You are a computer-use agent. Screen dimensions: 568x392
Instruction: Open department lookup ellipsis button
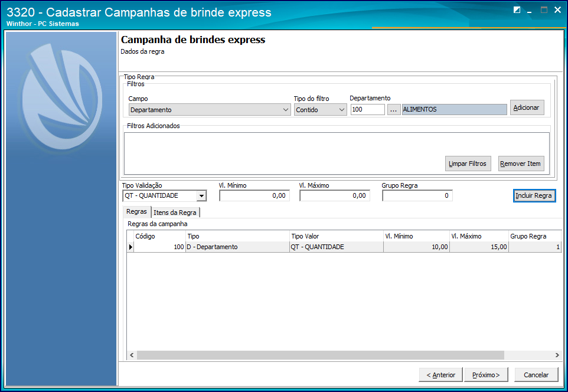393,109
